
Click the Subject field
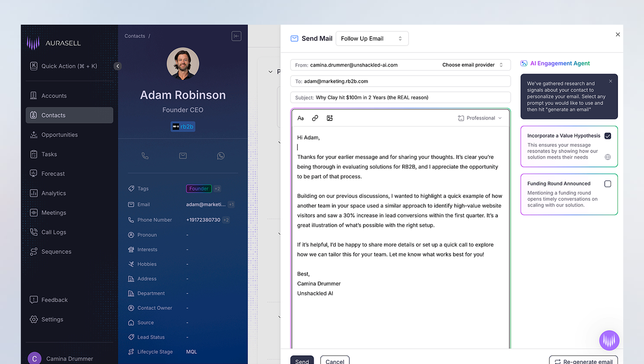tap(400, 97)
